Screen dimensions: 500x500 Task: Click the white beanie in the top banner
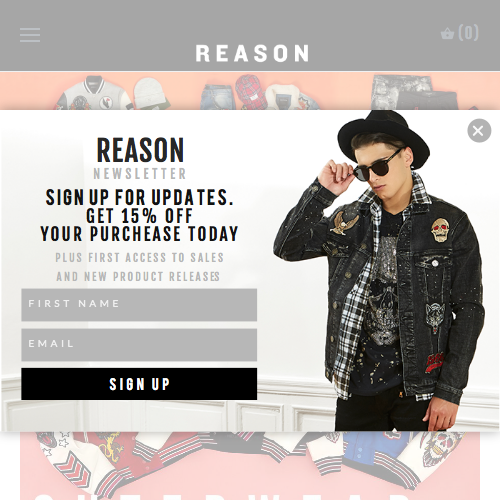[150, 93]
